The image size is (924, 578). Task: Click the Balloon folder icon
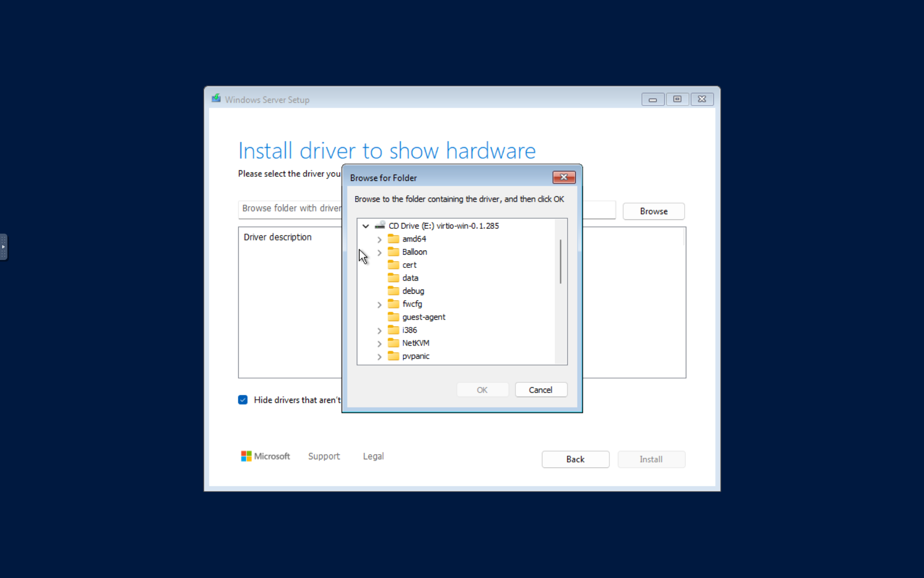394,252
